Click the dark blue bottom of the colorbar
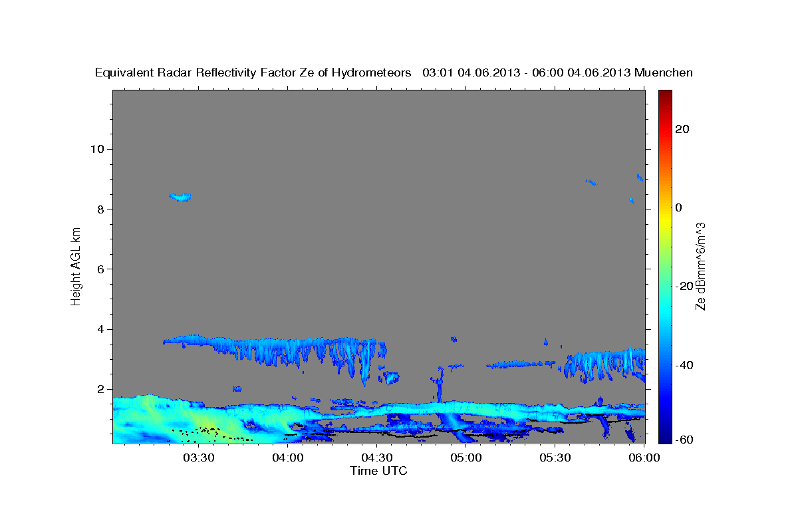This screenshot has width=798, height=532. click(x=665, y=437)
